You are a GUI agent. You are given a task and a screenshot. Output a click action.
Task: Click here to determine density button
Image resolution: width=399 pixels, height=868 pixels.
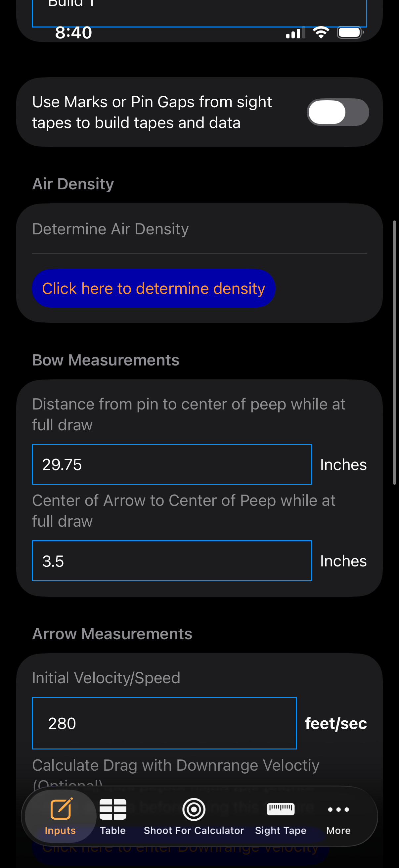point(154,288)
